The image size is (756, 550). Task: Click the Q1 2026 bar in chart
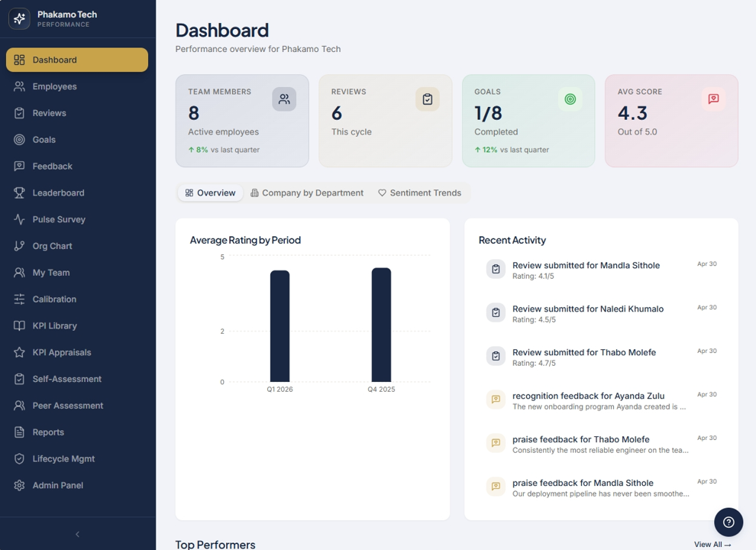point(279,326)
